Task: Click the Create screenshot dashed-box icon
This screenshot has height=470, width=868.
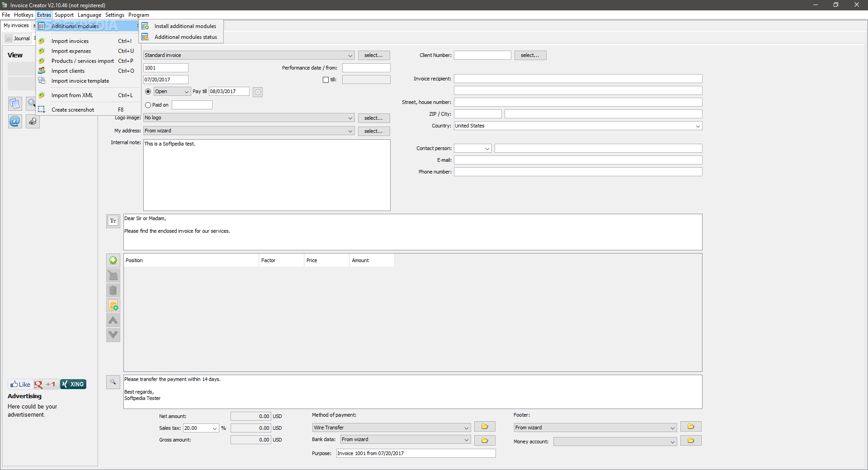Action: tap(42, 109)
